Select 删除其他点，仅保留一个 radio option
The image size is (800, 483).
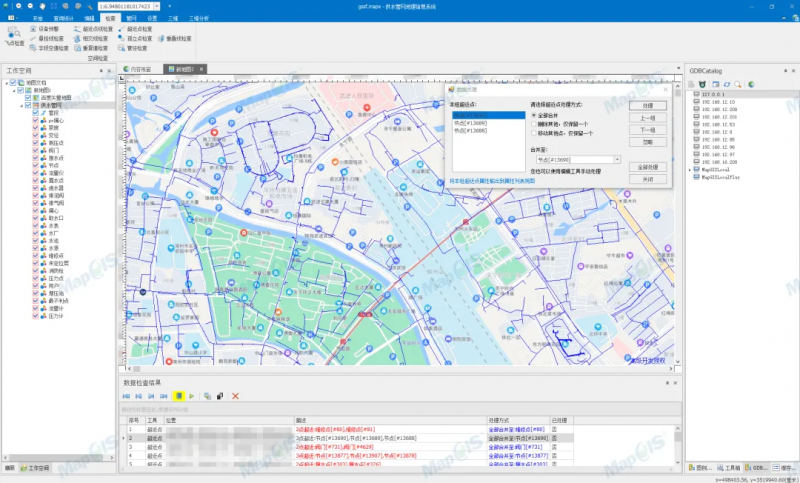click(534, 123)
